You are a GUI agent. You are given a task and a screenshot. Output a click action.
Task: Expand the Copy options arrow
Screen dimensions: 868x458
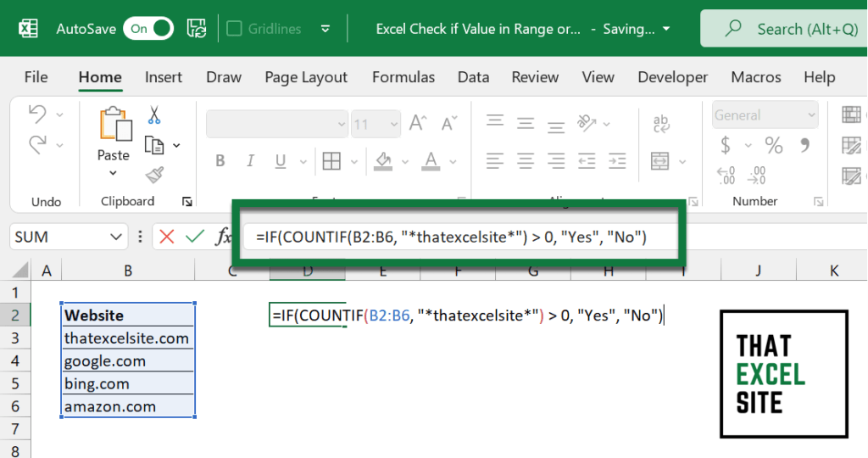[176, 146]
